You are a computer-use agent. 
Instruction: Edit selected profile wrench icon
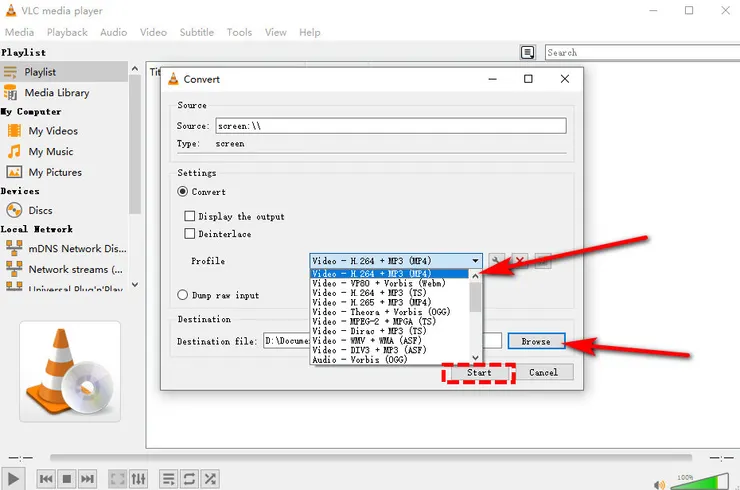496,261
